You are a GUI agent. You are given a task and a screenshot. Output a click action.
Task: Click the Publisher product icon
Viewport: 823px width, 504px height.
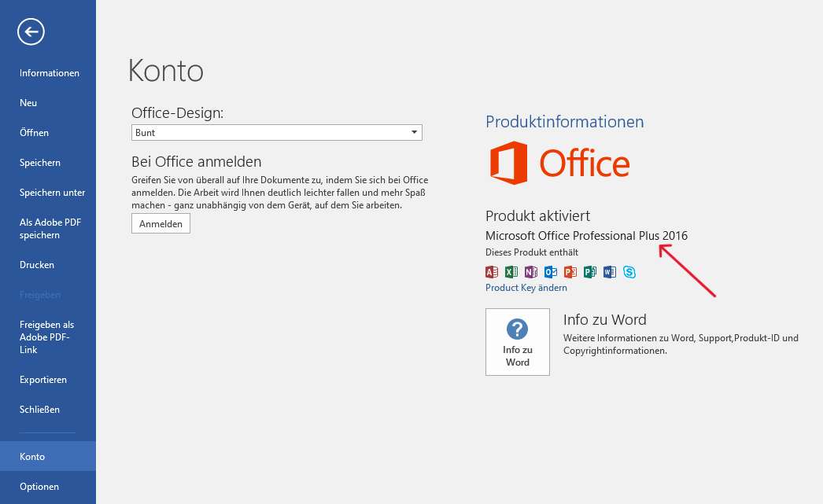590,272
